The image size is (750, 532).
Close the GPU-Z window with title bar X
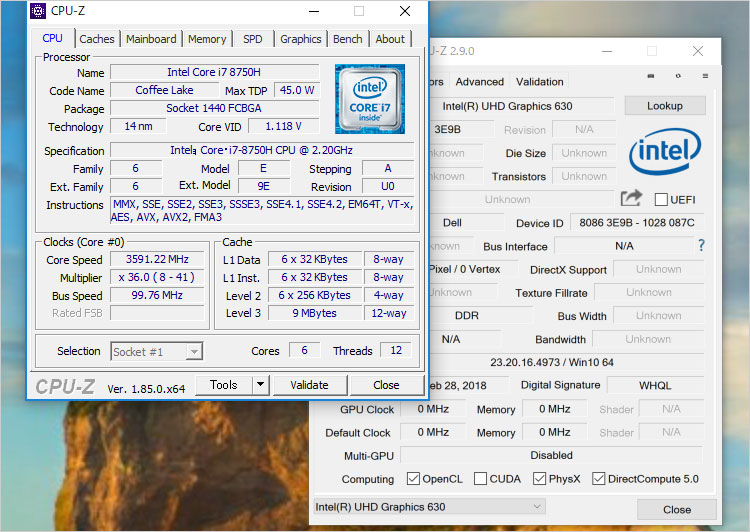(x=698, y=51)
